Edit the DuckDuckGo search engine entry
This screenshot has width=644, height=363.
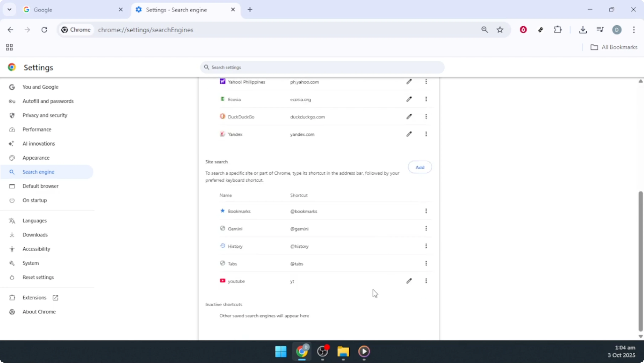pos(409,117)
